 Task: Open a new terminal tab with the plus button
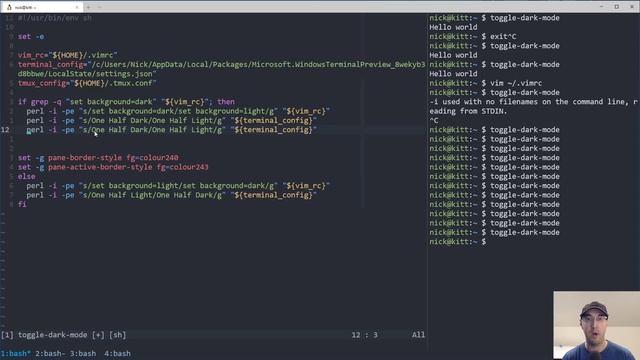(x=88, y=7)
